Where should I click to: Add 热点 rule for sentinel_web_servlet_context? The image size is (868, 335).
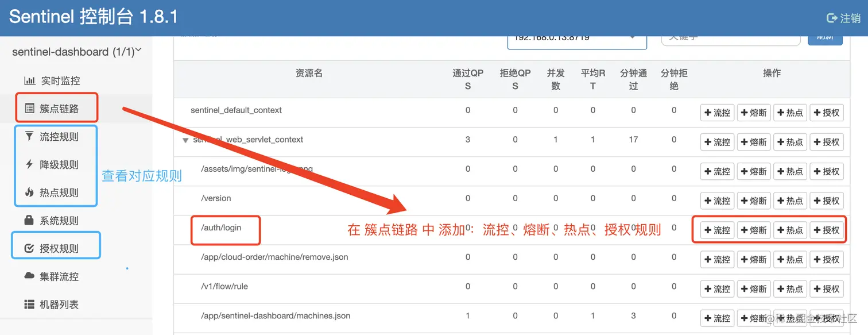pyautogui.click(x=790, y=142)
